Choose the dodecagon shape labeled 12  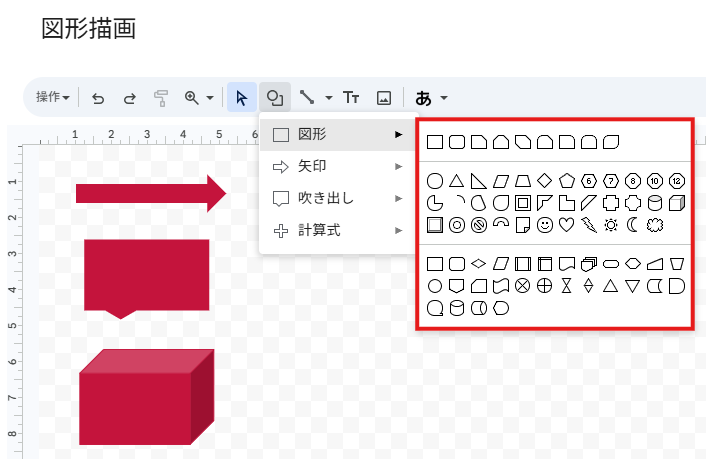click(x=677, y=181)
